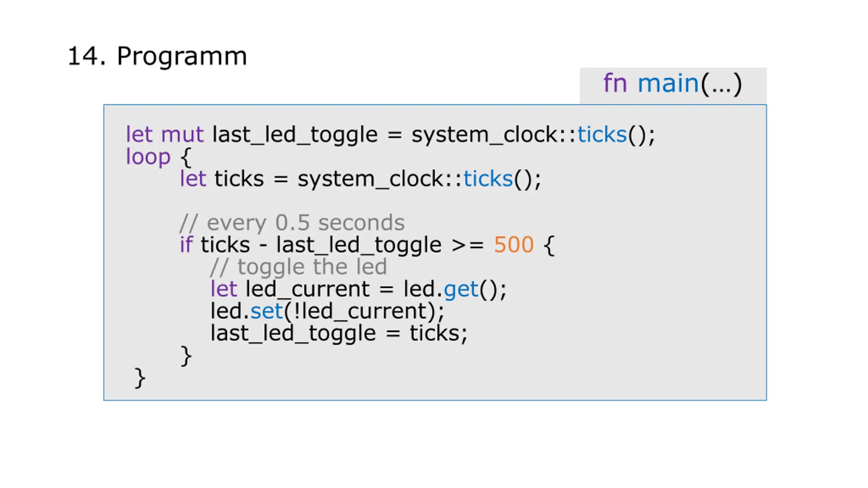Click the blue 'ticks' call on first line
The height and width of the screenshot is (488, 868).
601,135
